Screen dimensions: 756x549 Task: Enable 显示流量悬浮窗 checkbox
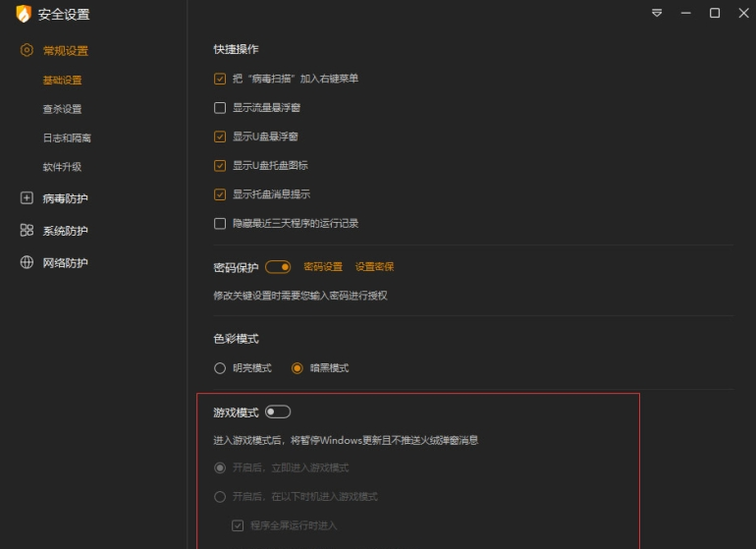click(220, 108)
